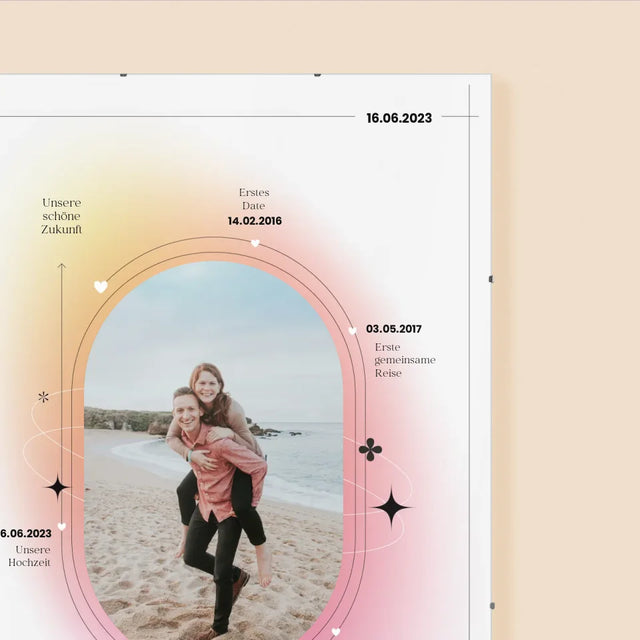Screen dimensions: 640x640
Task: Click the large black sparkle star on the right
Action: 391,507
